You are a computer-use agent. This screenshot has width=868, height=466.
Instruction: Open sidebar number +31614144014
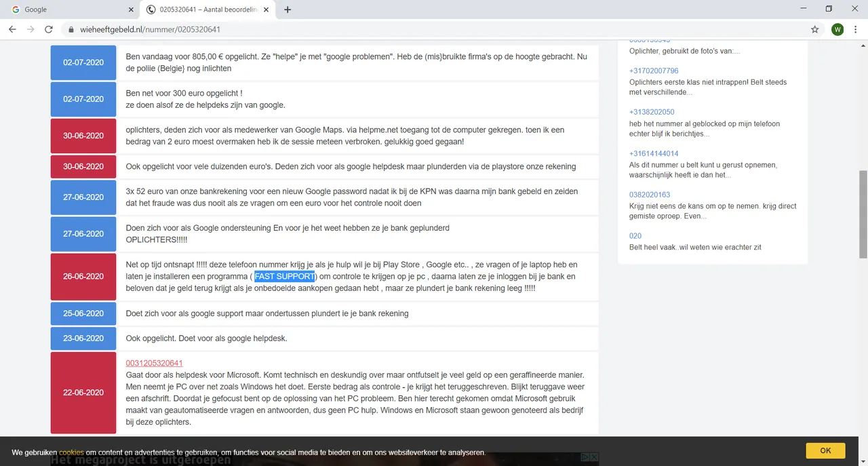(654, 153)
